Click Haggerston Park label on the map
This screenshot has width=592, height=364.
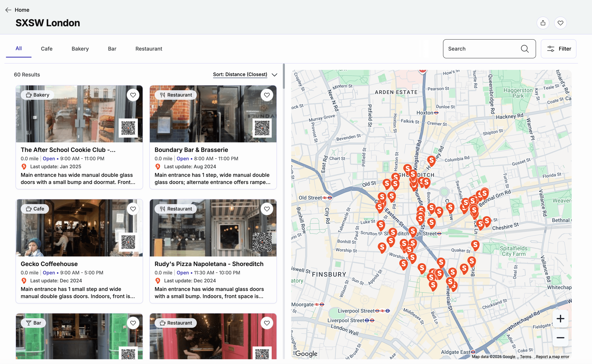click(x=518, y=93)
